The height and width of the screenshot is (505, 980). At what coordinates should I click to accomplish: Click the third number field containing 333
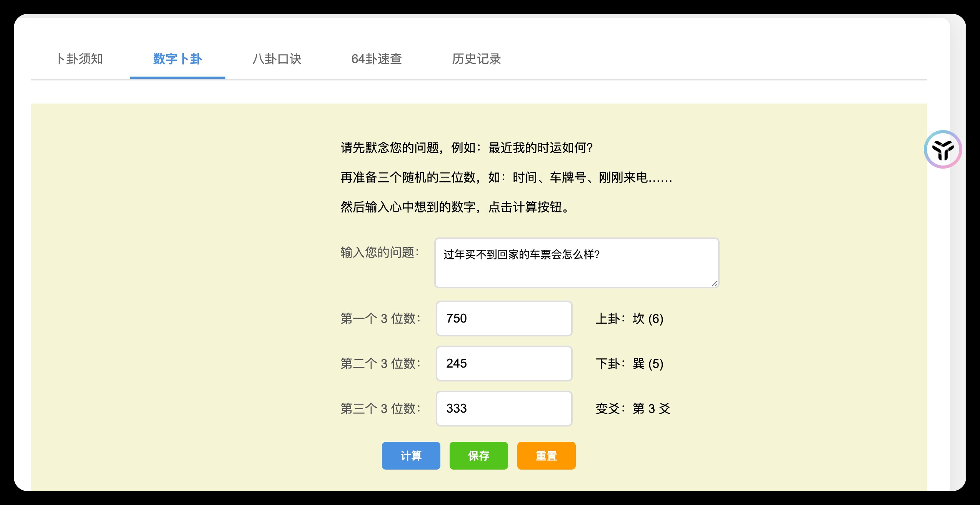(504, 408)
